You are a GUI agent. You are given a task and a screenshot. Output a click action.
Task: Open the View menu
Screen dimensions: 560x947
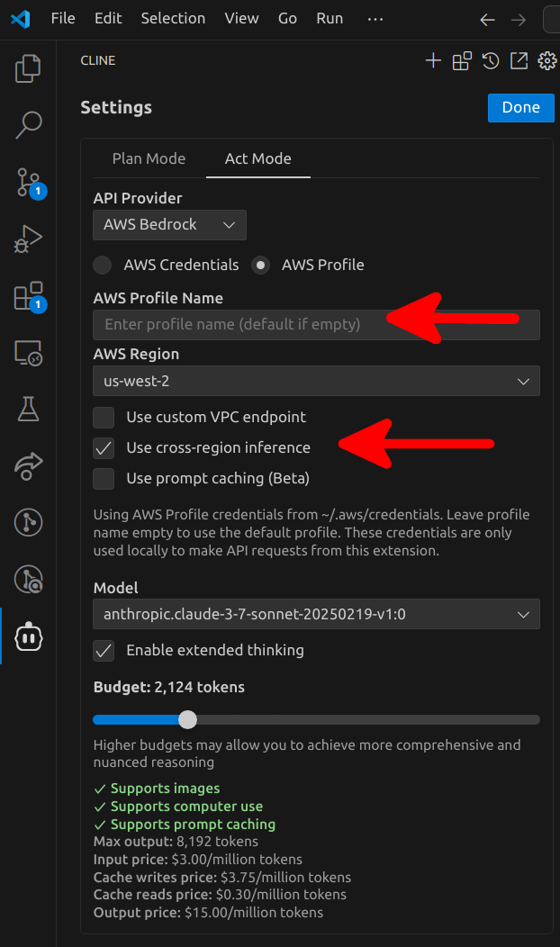pos(241,19)
